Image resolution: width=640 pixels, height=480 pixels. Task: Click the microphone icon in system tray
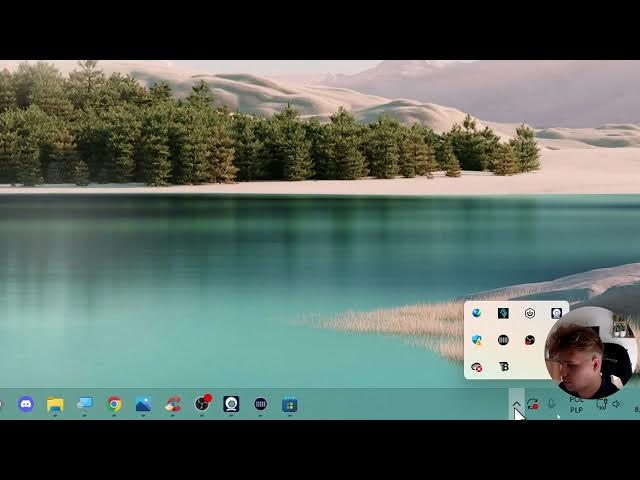click(x=551, y=404)
